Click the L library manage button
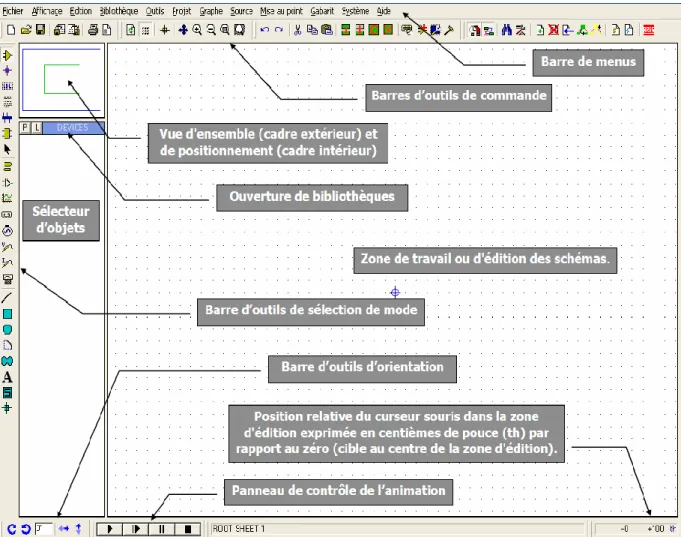This screenshot has width=681, height=537. point(37,128)
